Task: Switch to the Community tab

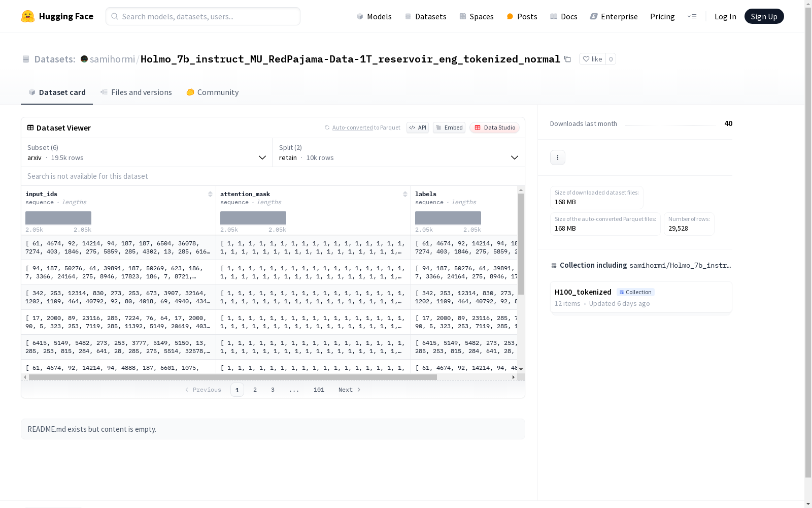Action: point(212,92)
